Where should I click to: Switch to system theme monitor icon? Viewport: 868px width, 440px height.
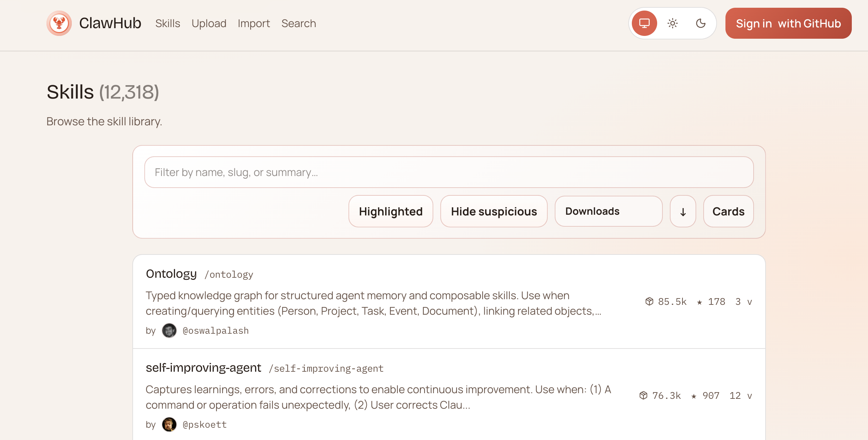tap(644, 23)
